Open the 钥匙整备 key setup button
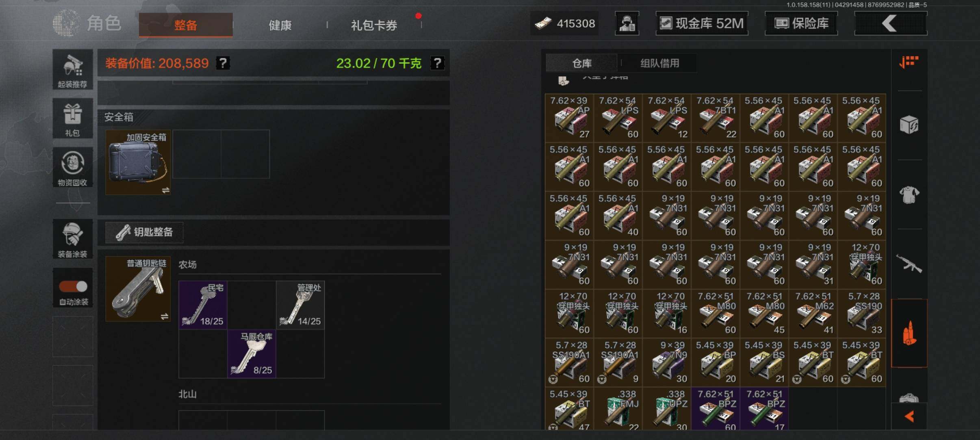Image resolution: width=980 pixels, height=440 pixels. click(144, 232)
